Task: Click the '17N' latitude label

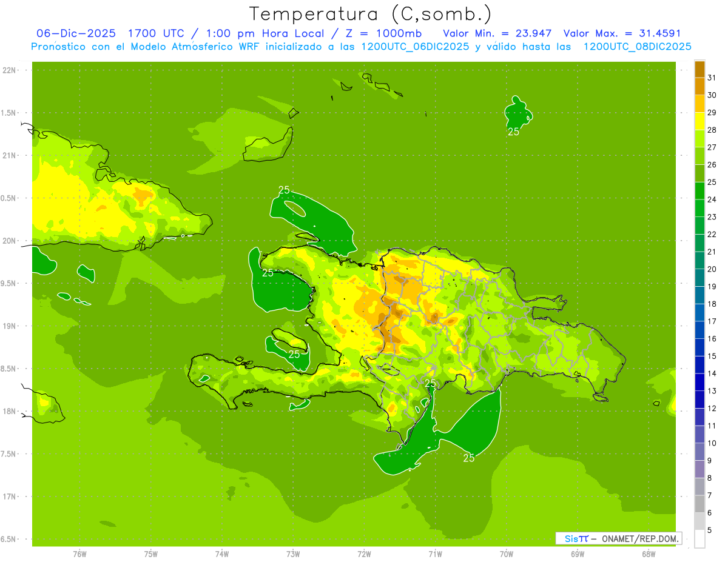Action: click(x=10, y=497)
